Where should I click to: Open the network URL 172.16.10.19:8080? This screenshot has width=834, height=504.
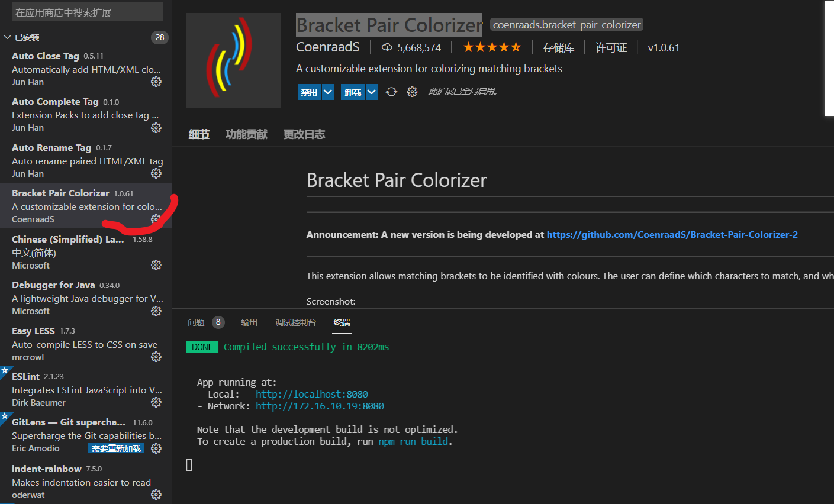point(320,406)
